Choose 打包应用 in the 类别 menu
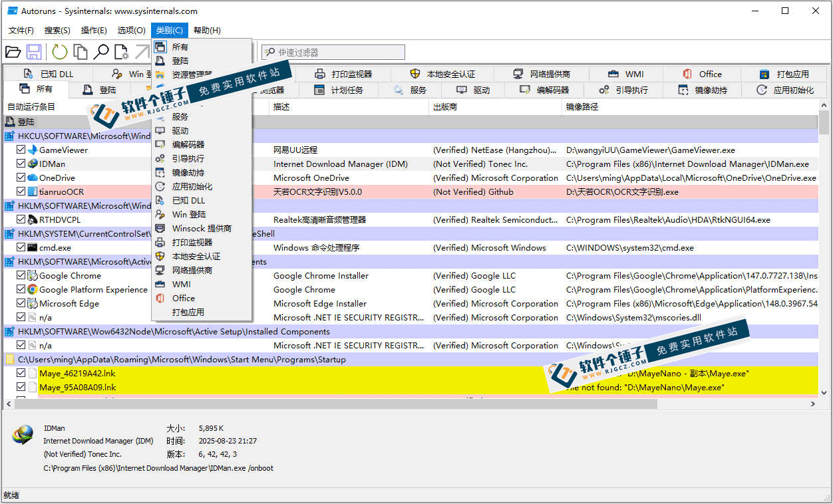The height and width of the screenshot is (504, 833). pos(202,313)
